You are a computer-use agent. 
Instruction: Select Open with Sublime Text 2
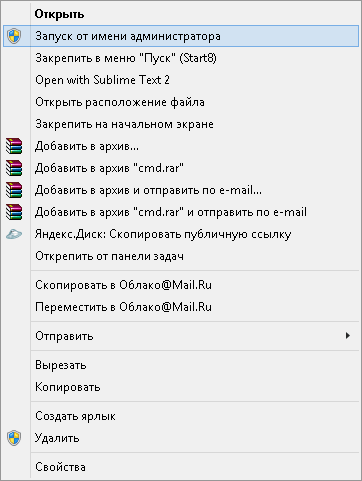coord(181,80)
